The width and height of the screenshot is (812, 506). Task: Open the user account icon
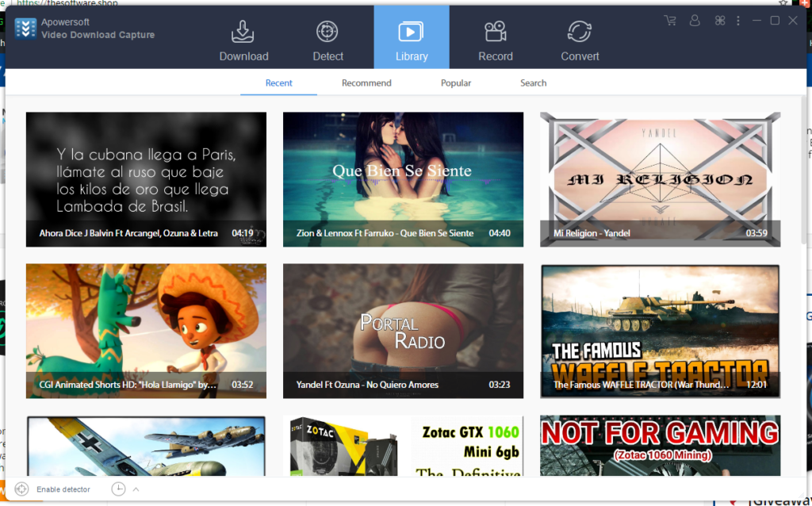(695, 20)
